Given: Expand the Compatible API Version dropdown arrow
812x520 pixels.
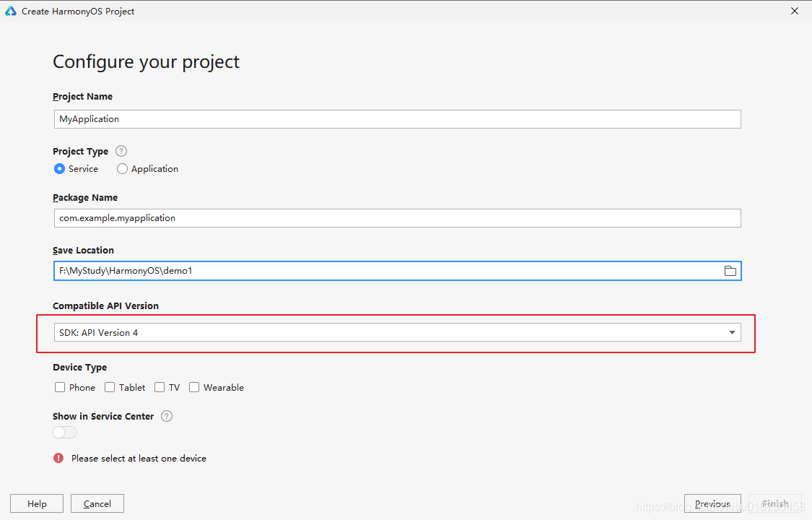Looking at the screenshot, I should 733,332.
